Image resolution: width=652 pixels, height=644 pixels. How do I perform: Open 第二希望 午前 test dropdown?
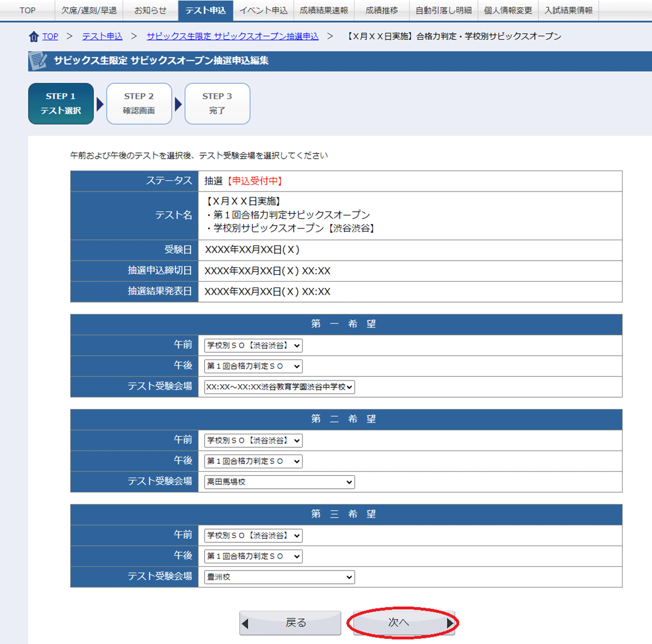pyautogui.click(x=253, y=441)
